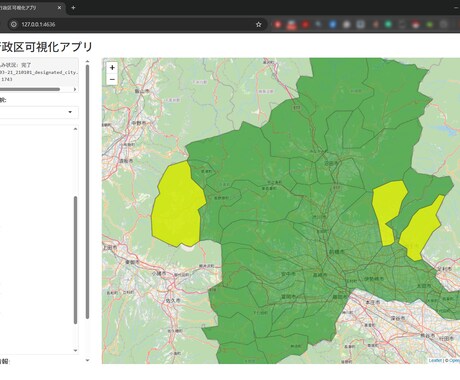Minimize the browser window
The width and height of the screenshot is (460, 380).
pos(456,7)
